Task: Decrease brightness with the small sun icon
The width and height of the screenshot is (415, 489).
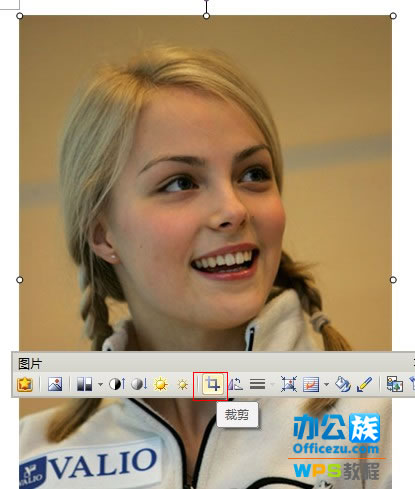Action: 183,385
